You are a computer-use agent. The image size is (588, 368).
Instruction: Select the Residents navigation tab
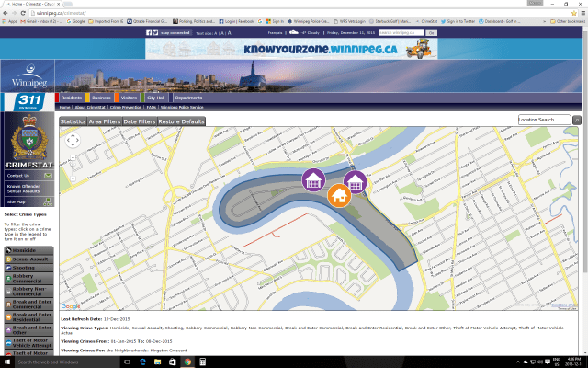click(x=72, y=97)
